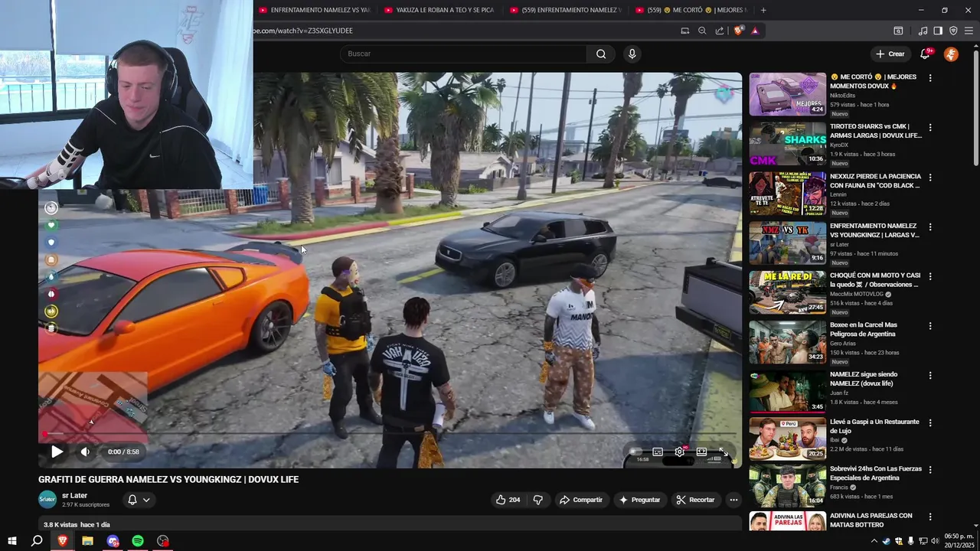The image size is (980, 551).
Task: Open the Brave Shields lion icon
Action: click(738, 31)
